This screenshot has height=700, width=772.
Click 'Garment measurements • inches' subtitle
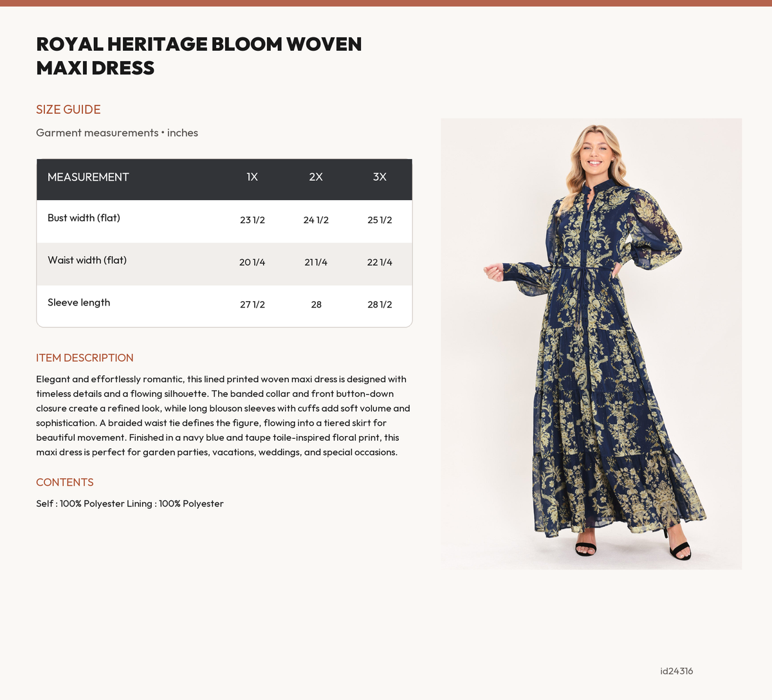(x=117, y=133)
